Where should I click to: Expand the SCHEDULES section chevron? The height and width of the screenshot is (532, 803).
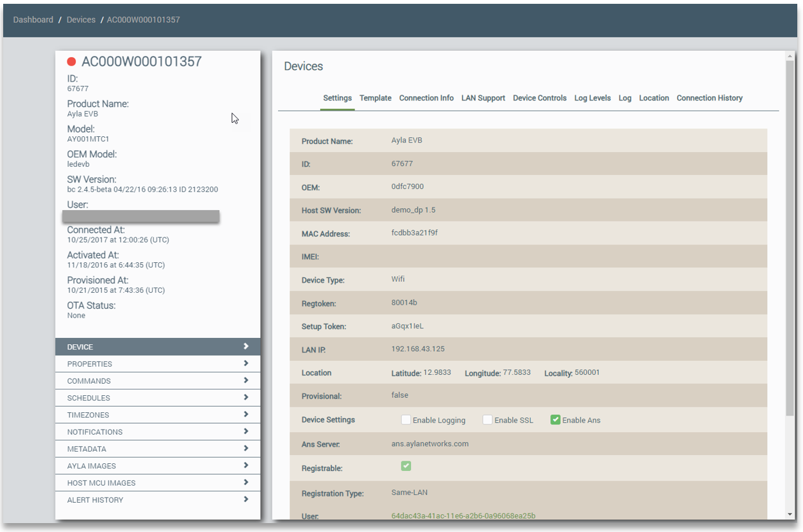(x=246, y=397)
